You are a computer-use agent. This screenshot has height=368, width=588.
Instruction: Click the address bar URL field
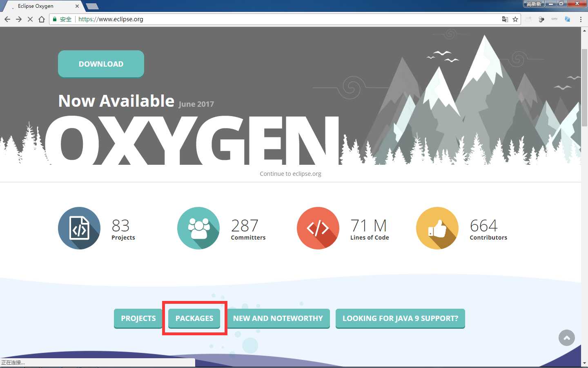point(286,19)
